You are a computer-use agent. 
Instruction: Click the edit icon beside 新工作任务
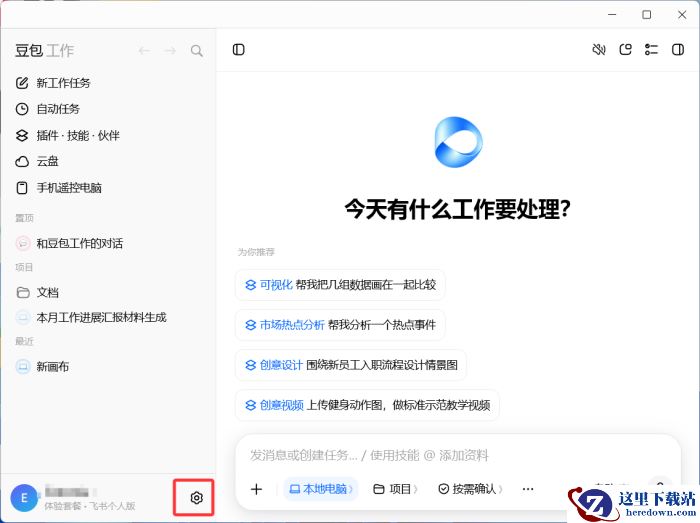tap(22, 83)
